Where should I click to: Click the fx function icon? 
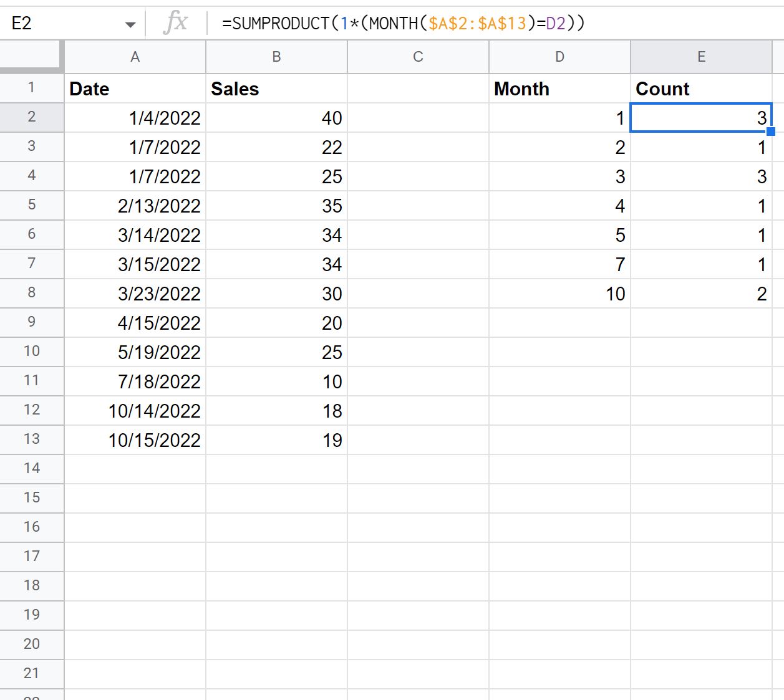[x=175, y=22]
